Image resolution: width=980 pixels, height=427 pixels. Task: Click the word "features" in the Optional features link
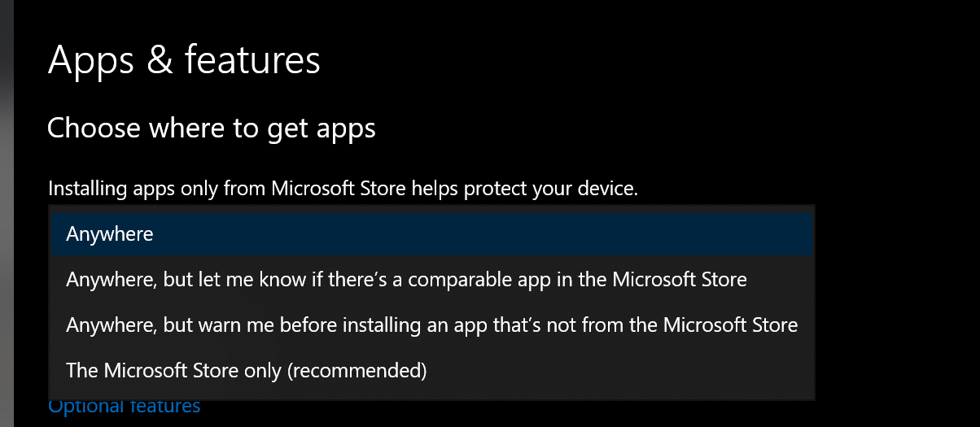point(163,406)
